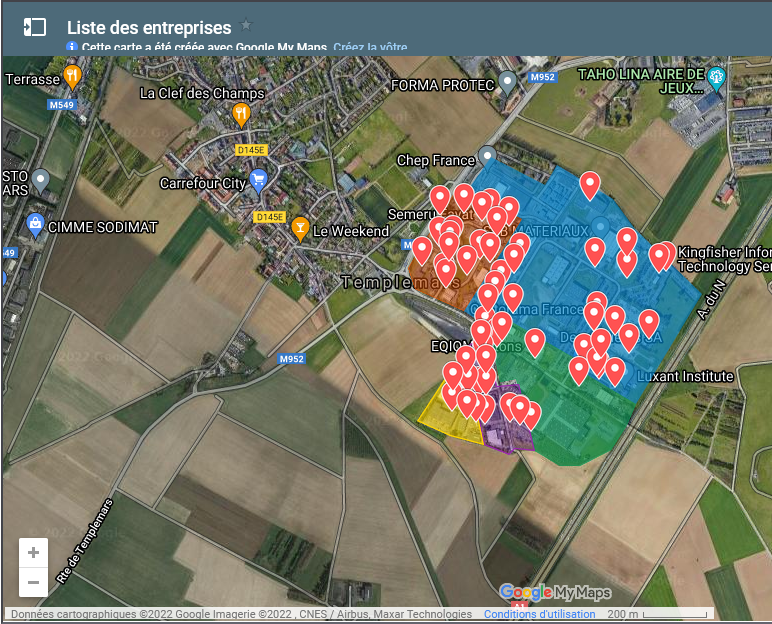Zoom in with the plus button
Image resolution: width=772 pixels, height=624 pixels.
pyautogui.click(x=34, y=553)
